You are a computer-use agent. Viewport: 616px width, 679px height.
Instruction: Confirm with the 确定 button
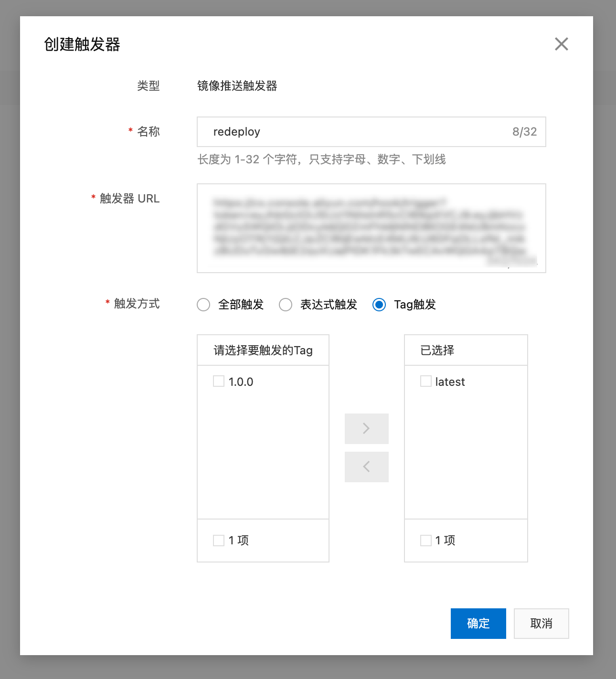(478, 623)
